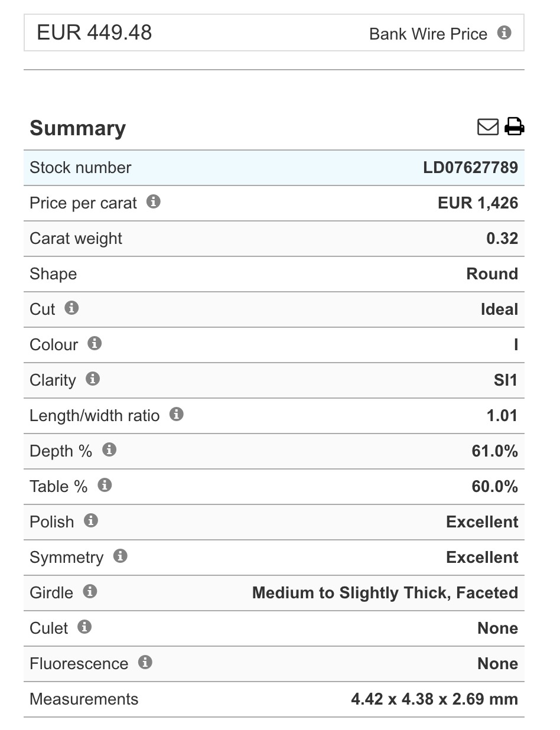Image resolution: width=560 pixels, height=730 pixels.
Task: Click the Bank Wire Price label
Action: (x=428, y=34)
